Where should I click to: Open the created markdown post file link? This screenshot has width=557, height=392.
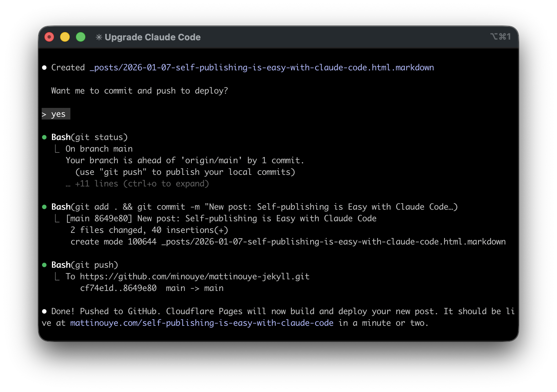[262, 67]
